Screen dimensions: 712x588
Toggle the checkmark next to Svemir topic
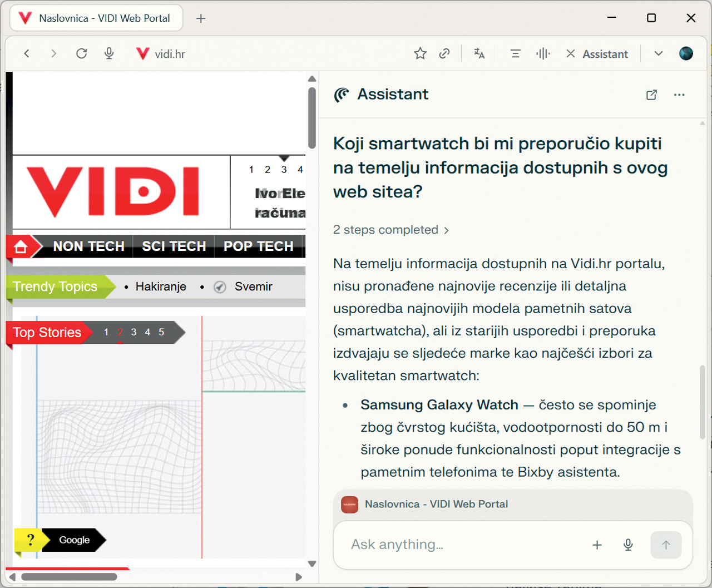[x=220, y=286]
